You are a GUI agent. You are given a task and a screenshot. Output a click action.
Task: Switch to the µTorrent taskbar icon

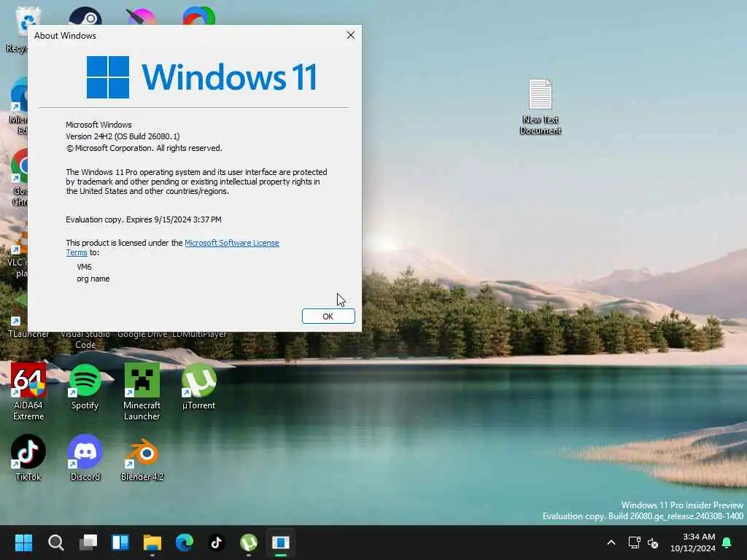[249, 542]
